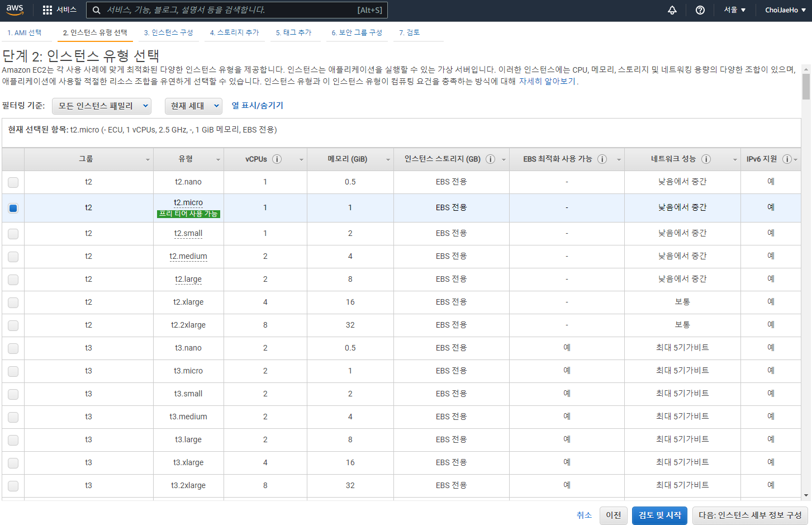The image size is (812, 525).
Task: Open the instance storage column sort arrow
Action: [x=504, y=160]
